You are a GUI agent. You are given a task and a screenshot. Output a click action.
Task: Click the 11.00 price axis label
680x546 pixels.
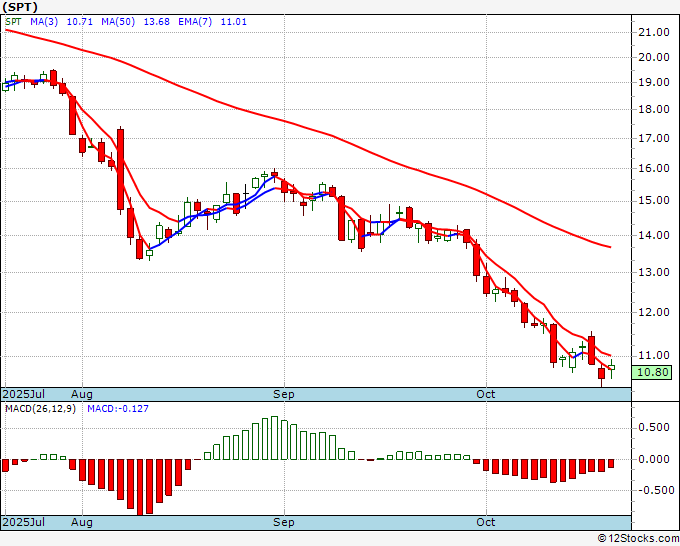click(x=654, y=356)
